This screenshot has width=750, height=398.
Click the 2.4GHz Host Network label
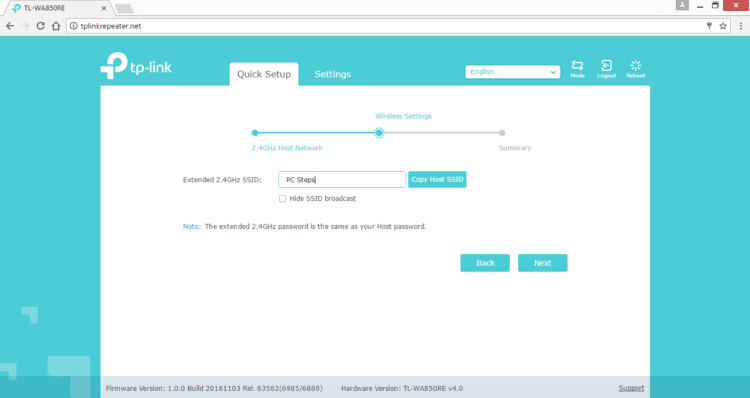click(x=287, y=148)
